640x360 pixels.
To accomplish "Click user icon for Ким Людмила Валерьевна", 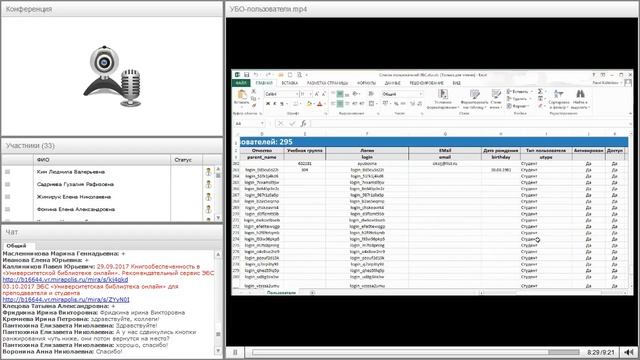I will (208, 172).
